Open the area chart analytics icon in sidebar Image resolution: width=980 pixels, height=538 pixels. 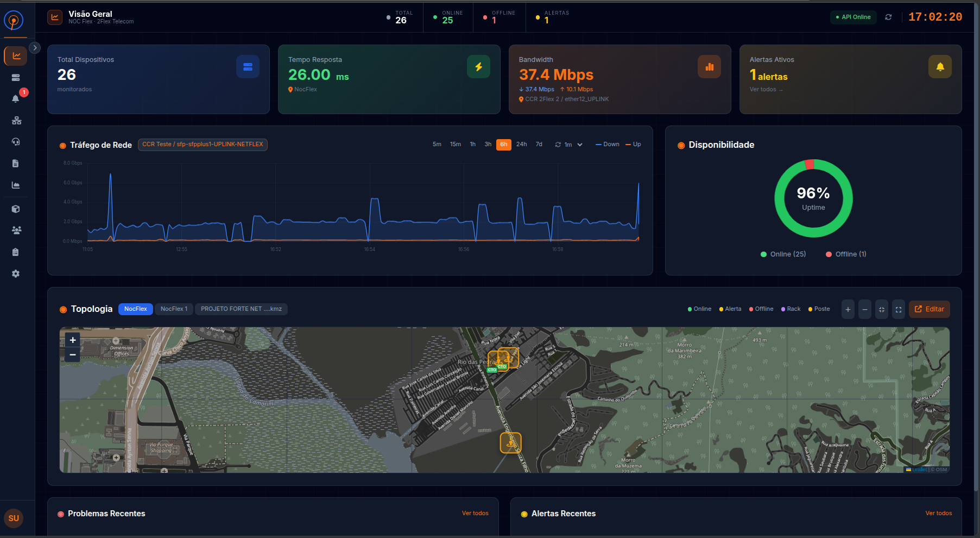click(x=16, y=185)
